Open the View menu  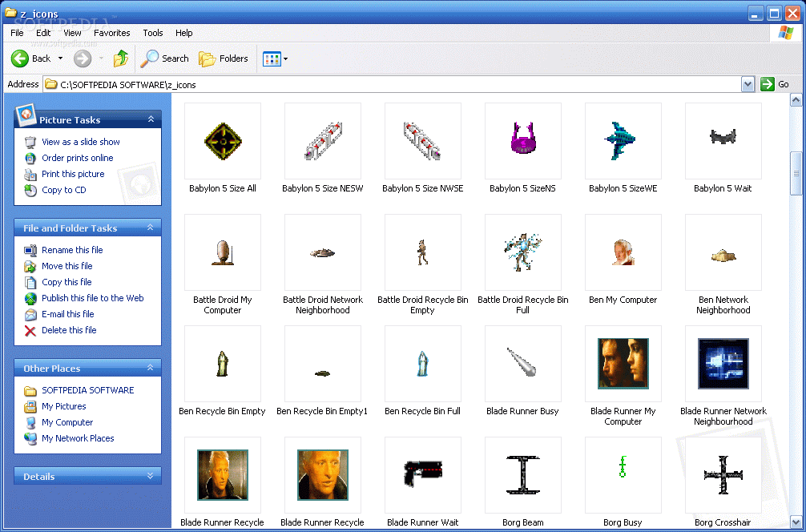[x=72, y=33]
